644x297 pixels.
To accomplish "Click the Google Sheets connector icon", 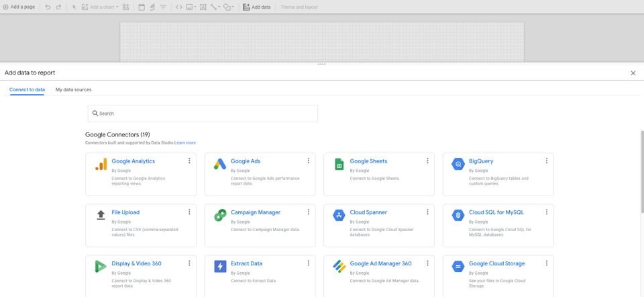I will 339,165.
